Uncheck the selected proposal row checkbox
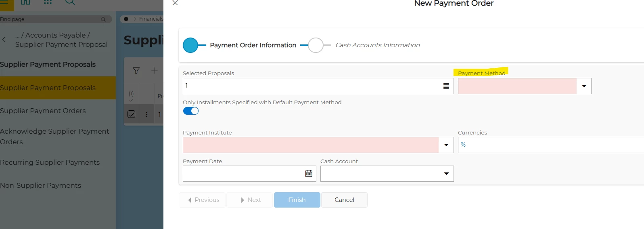Screen dimensions: 644x229 pos(131,114)
